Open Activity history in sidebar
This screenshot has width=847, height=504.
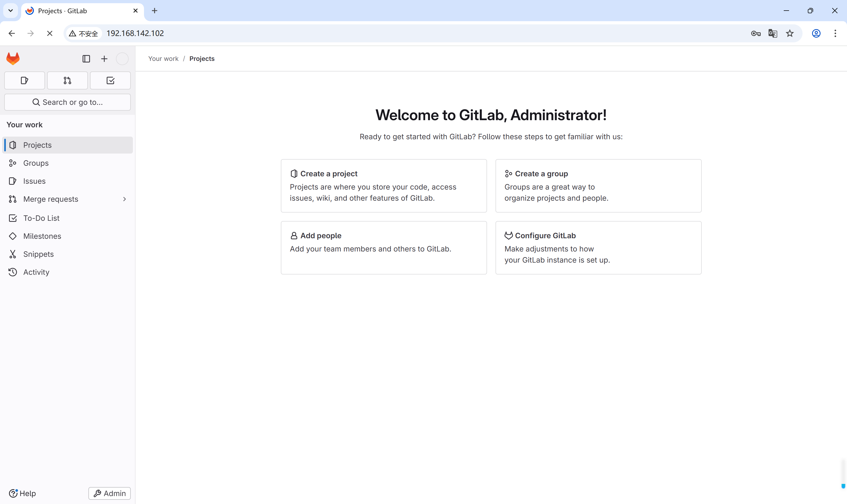point(36,272)
